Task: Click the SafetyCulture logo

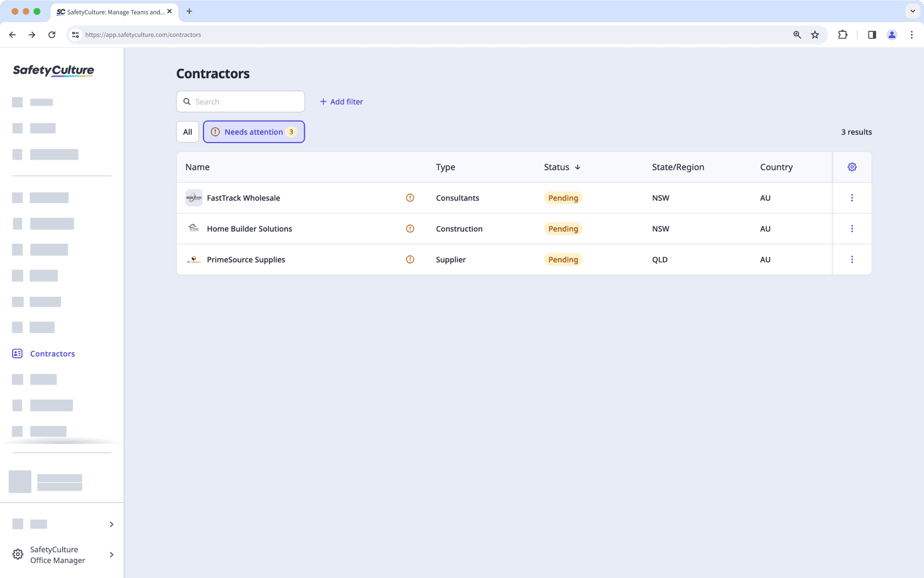Action: click(53, 70)
